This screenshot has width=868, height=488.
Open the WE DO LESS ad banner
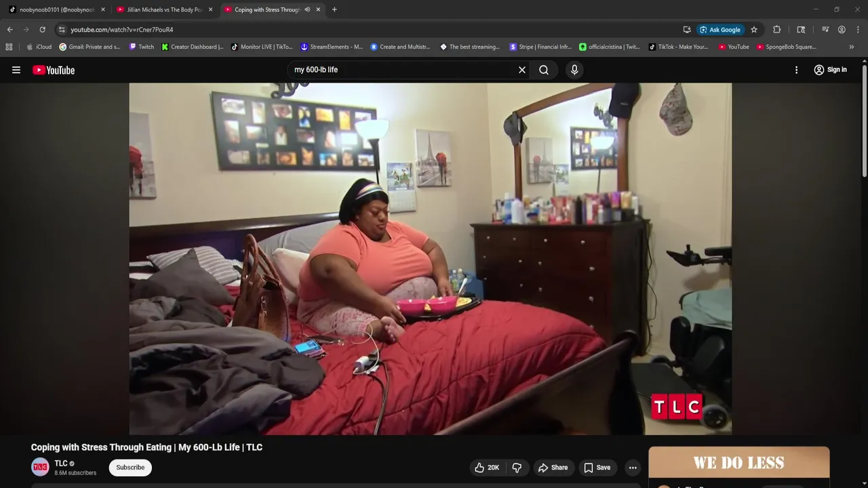click(x=738, y=463)
